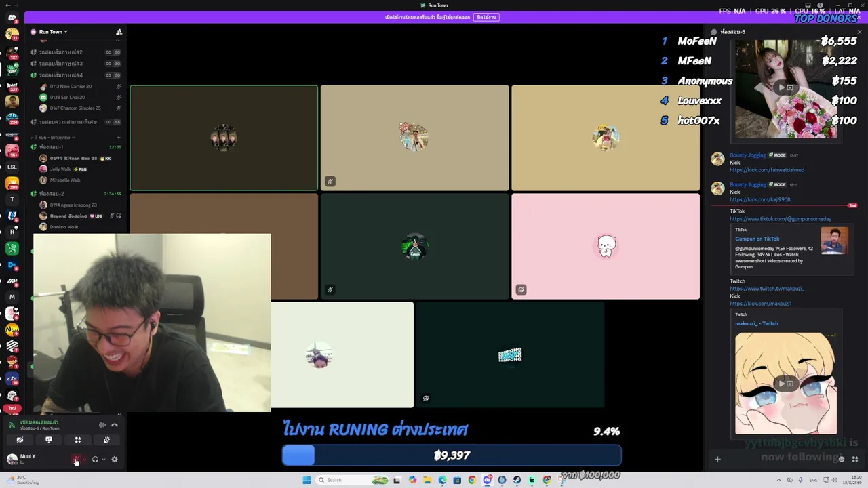Toggle the camera on button

pyautogui.click(x=20, y=440)
